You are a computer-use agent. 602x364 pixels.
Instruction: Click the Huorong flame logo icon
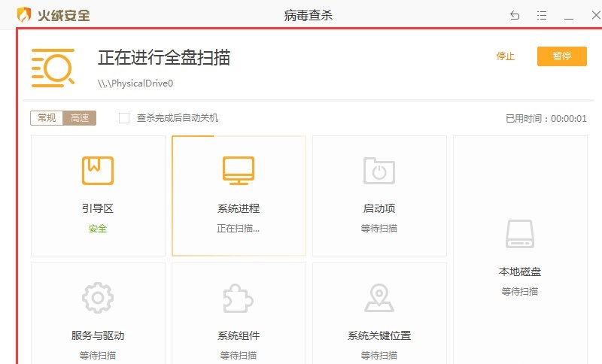tap(24, 15)
